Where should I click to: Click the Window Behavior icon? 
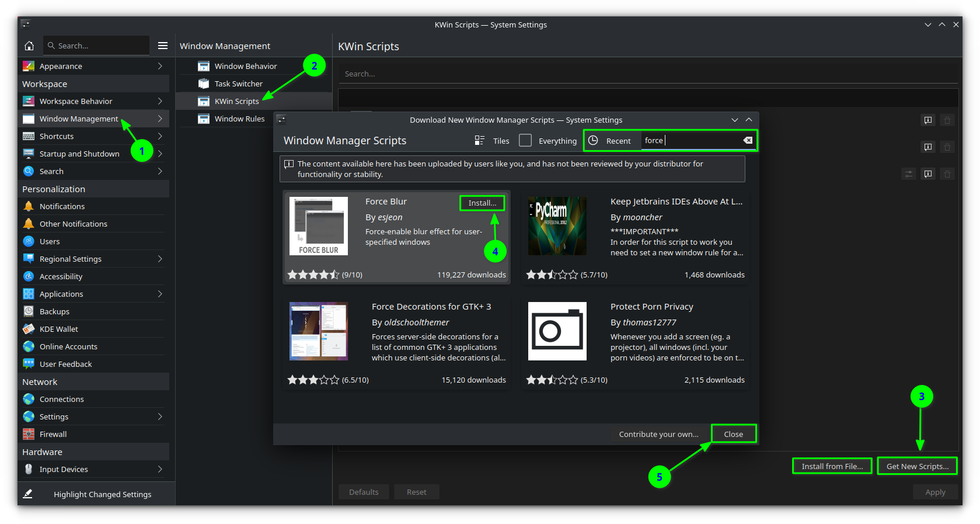[x=204, y=66]
